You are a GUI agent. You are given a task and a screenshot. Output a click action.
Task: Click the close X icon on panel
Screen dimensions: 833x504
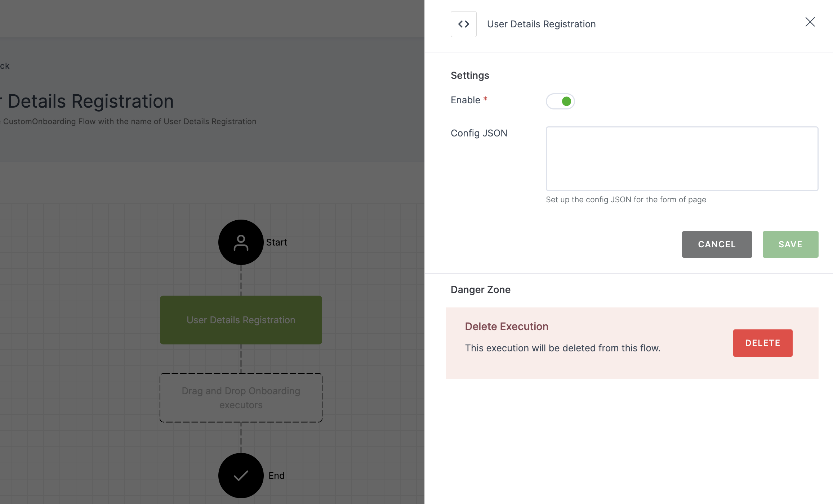pyautogui.click(x=810, y=21)
